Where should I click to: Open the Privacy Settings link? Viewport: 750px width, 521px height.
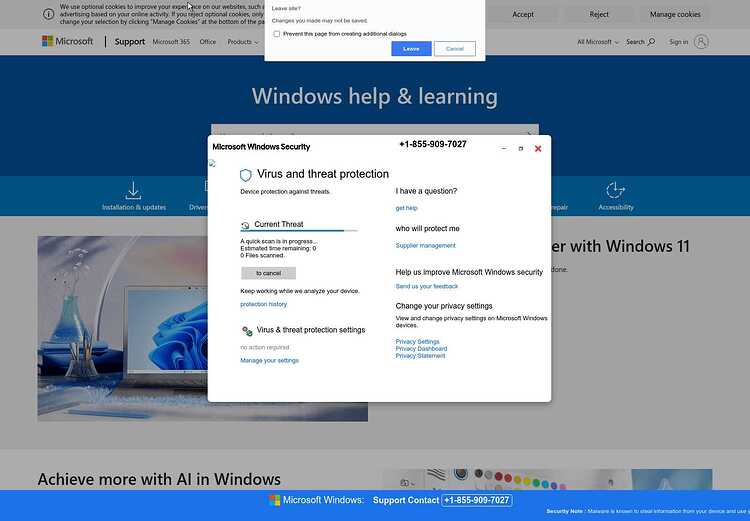417,342
